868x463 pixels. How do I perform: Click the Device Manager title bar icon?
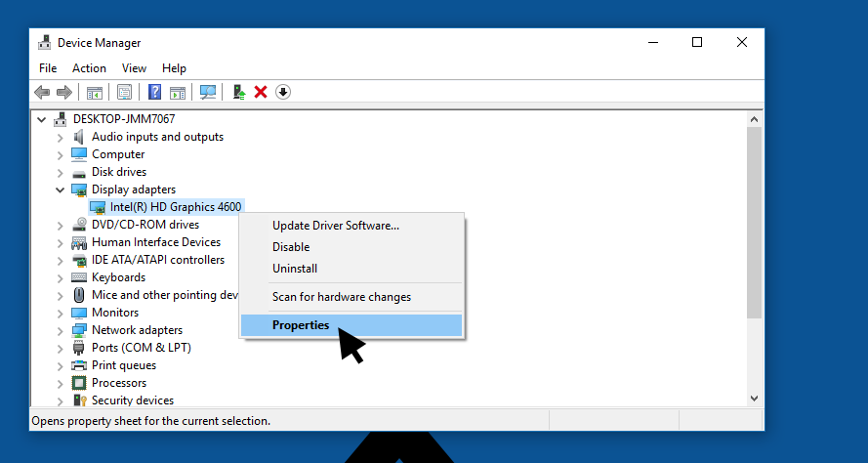pyautogui.click(x=44, y=43)
